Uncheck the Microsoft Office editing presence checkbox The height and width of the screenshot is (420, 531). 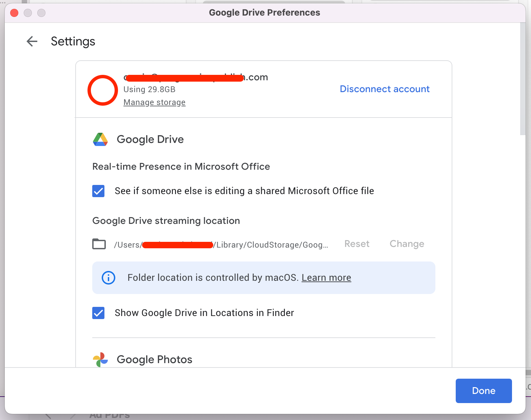[98, 191]
